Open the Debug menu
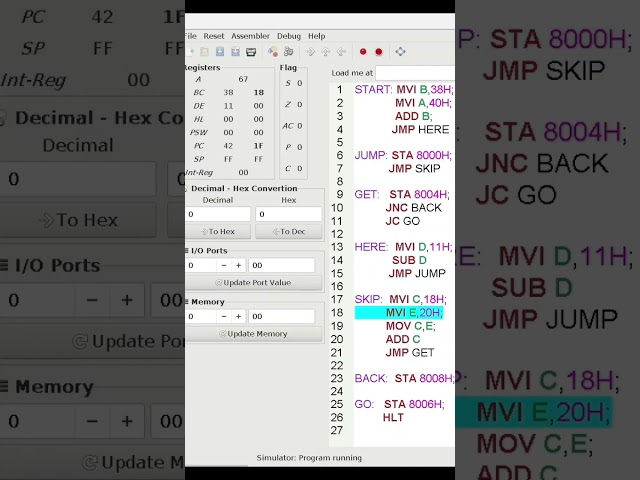This screenshot has height=480, width=640. (x=289, y=36)
